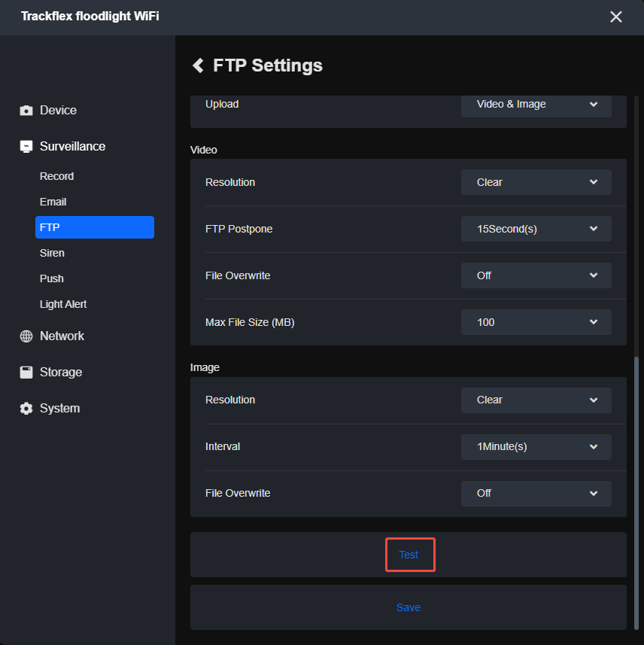This screenshot has height=645, width=644.
Task: Click the Save button
Action: tap(409, 607)
